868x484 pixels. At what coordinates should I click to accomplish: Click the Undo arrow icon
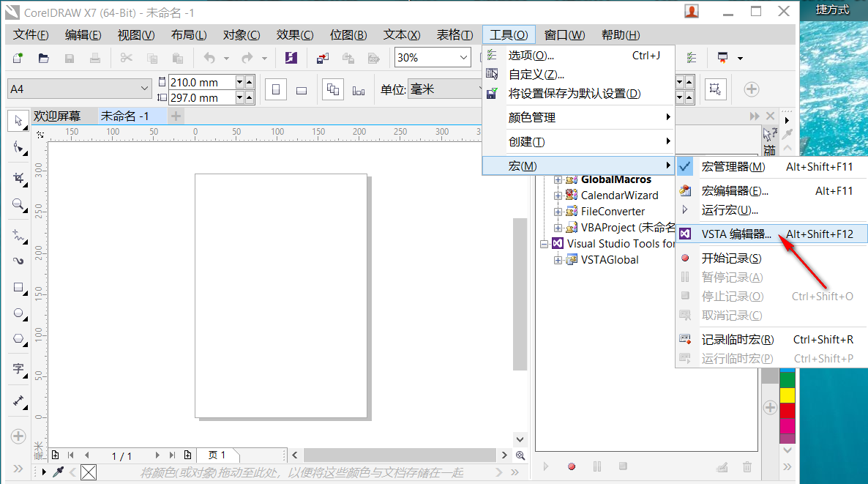[209, 58]
